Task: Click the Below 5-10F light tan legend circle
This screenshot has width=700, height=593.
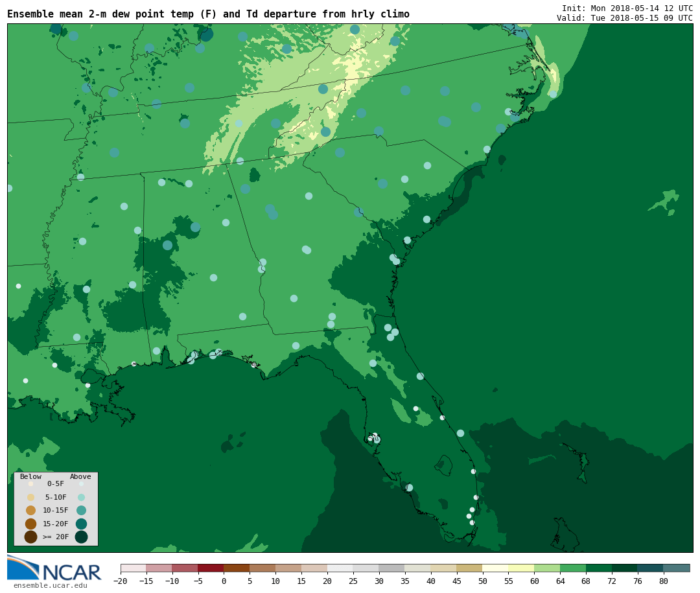Action: [x=31, y=498]
